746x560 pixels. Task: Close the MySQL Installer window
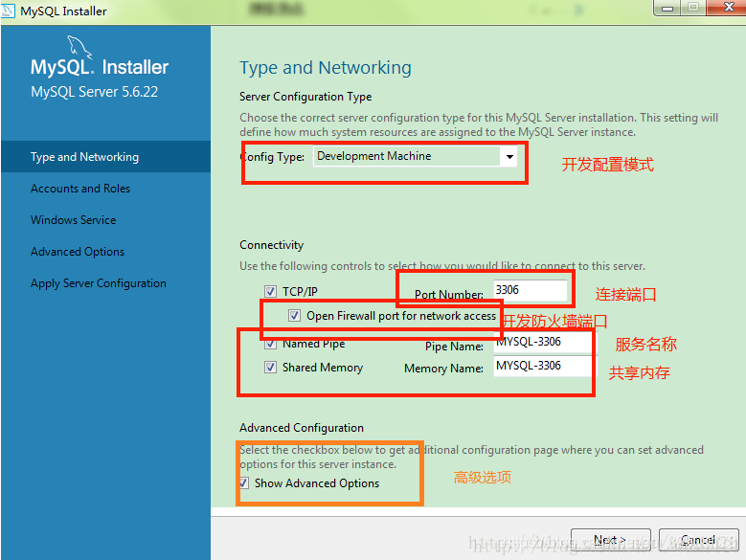point(728,8)
